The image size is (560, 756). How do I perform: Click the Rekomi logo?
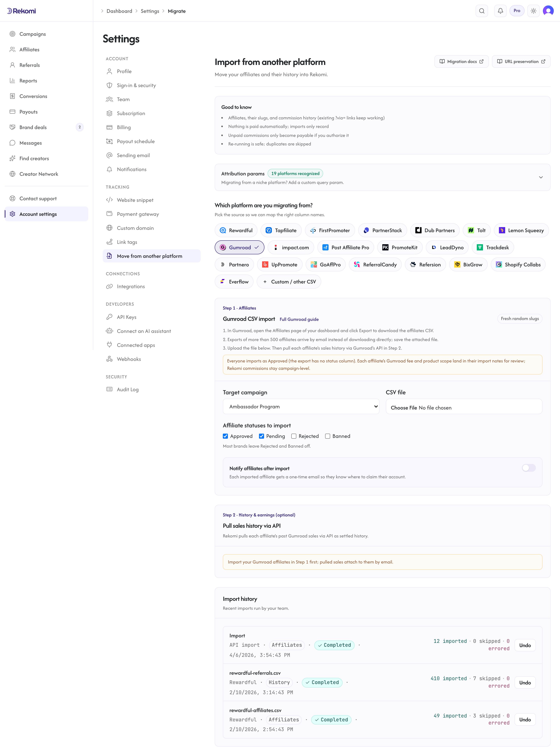point(21,11)
